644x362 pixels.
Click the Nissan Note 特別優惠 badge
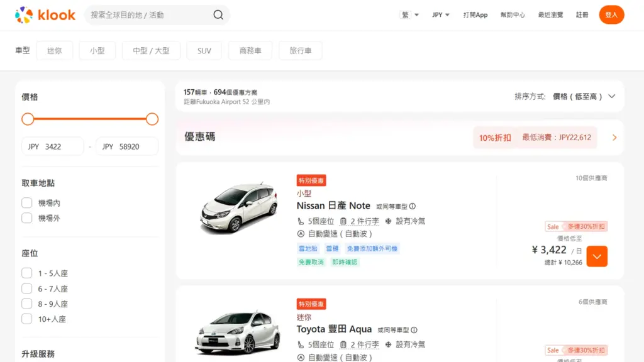point(311,180)
